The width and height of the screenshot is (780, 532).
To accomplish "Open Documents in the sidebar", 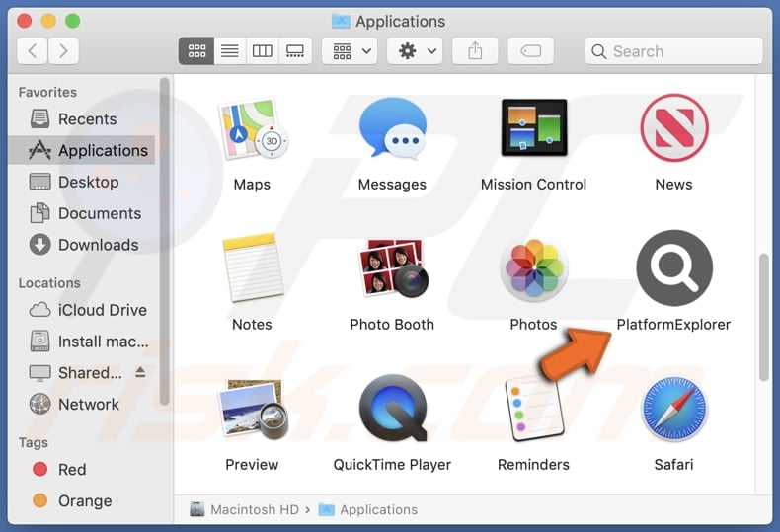I will (82, 213).
